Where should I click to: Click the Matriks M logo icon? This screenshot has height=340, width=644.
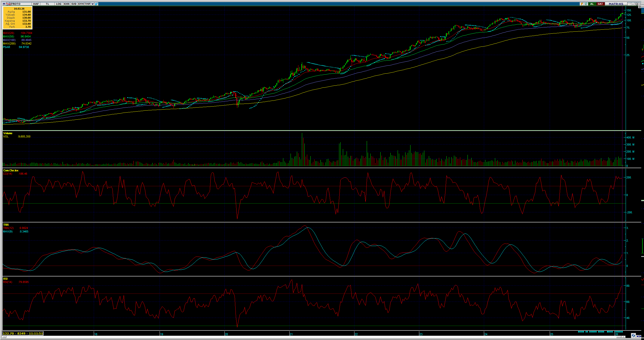(4, 4)
